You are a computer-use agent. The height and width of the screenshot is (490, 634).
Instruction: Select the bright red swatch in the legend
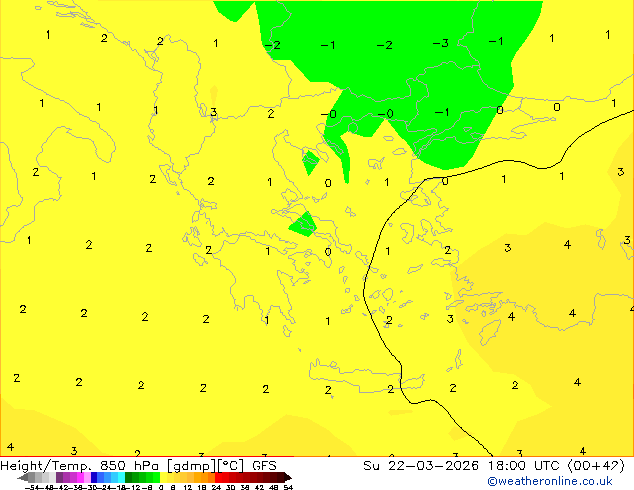coord(218,477)
